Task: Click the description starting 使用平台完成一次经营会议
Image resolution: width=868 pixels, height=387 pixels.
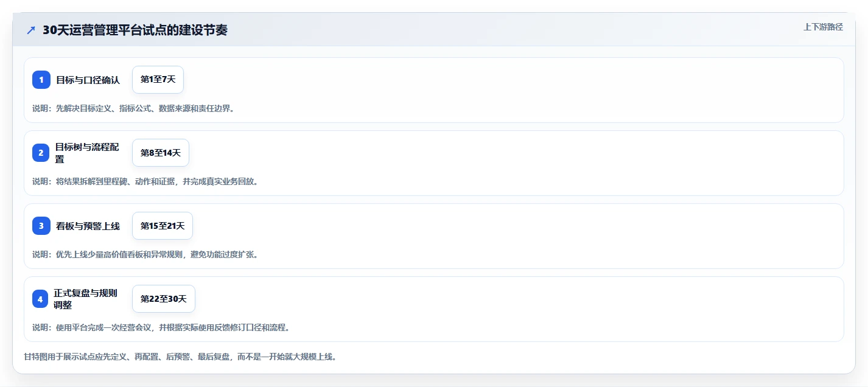Action: pyautogui.click(x=161, y=327)
